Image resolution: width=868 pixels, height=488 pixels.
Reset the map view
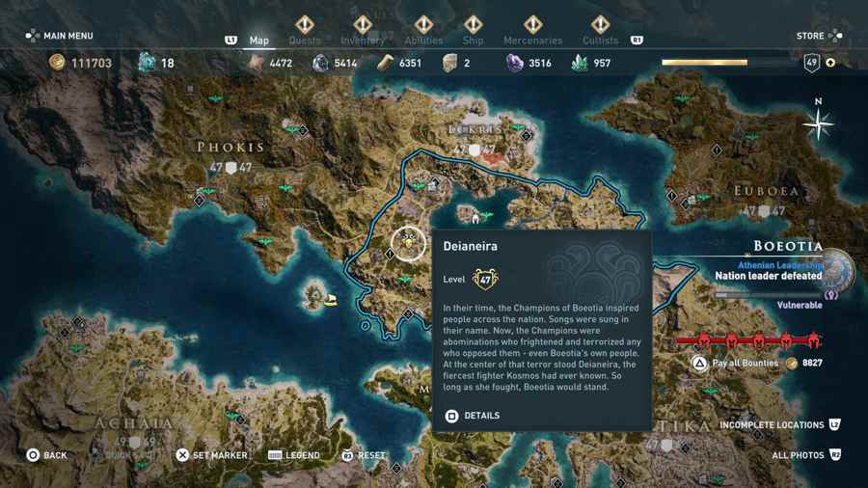click(x=364, y=455)
